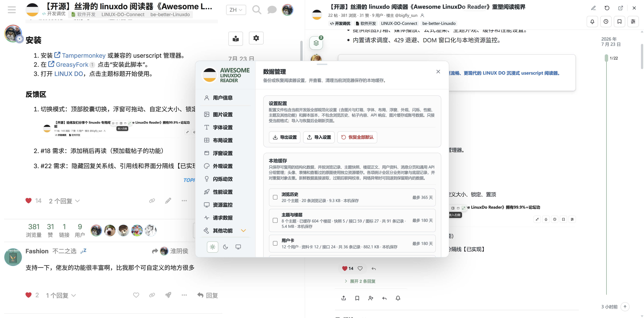The height and width of the screenshot is (318, 644).
Task: Click 恢复全部默认 button
Action: (357, 137)
